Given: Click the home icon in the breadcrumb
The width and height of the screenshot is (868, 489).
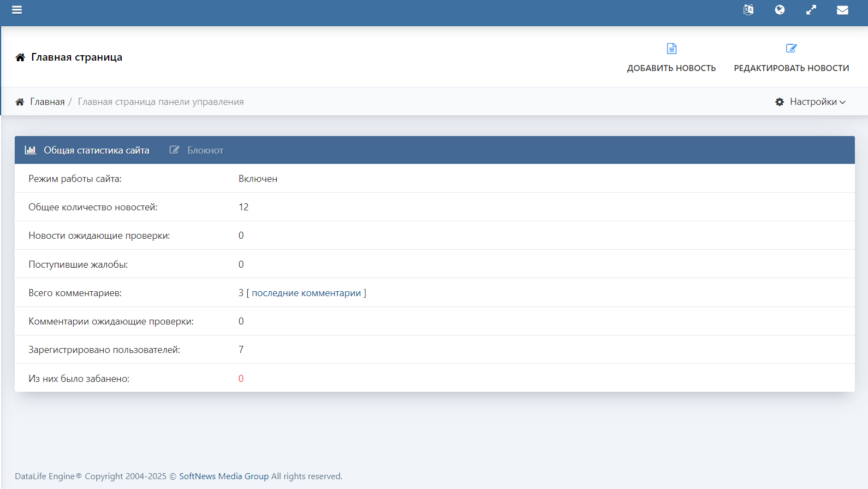Looking at the screenshot, I should [x=20, y=102].
